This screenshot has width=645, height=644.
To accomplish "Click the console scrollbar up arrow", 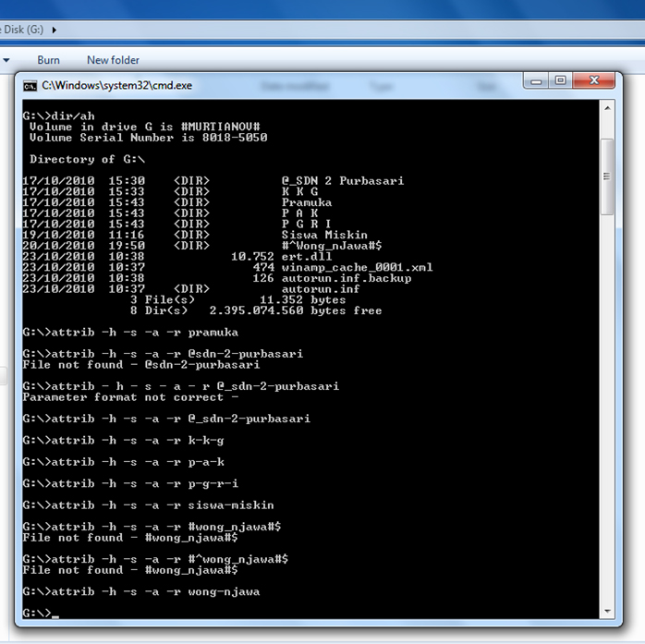I will pos(607,108).
